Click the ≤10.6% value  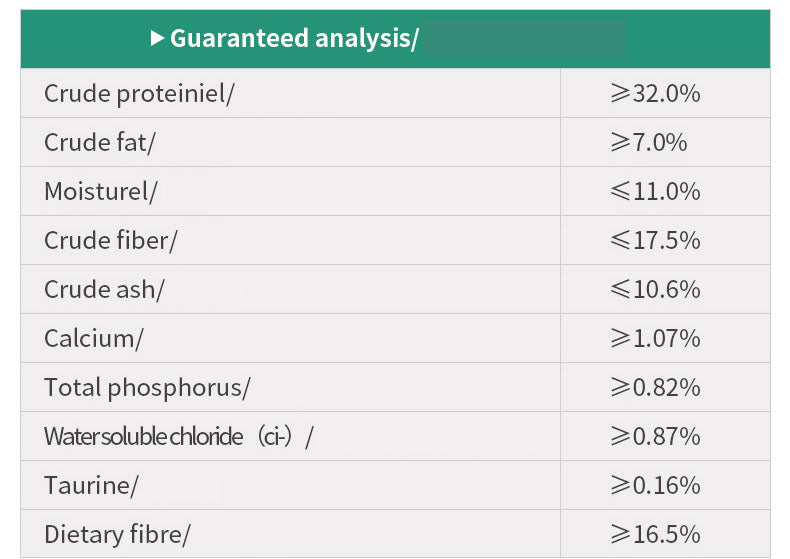pyautogui.click(x=655, y=290)
